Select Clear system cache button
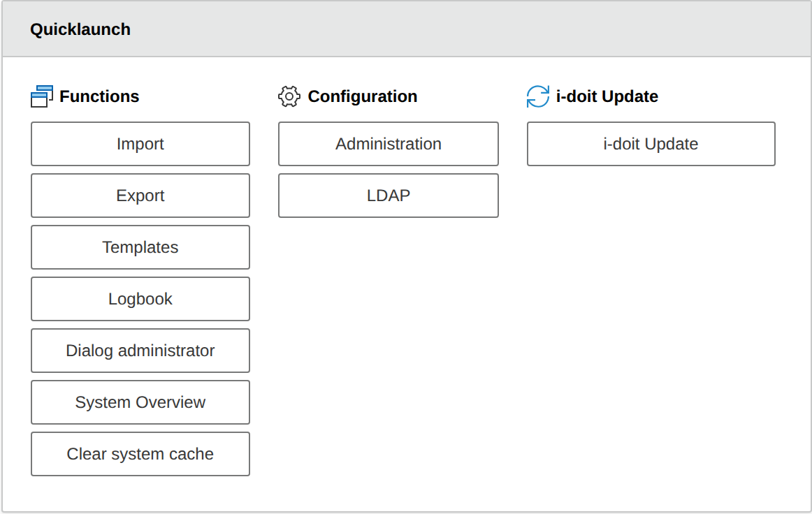The width and height of the screenshot is (812, 514). pos(140,455)
